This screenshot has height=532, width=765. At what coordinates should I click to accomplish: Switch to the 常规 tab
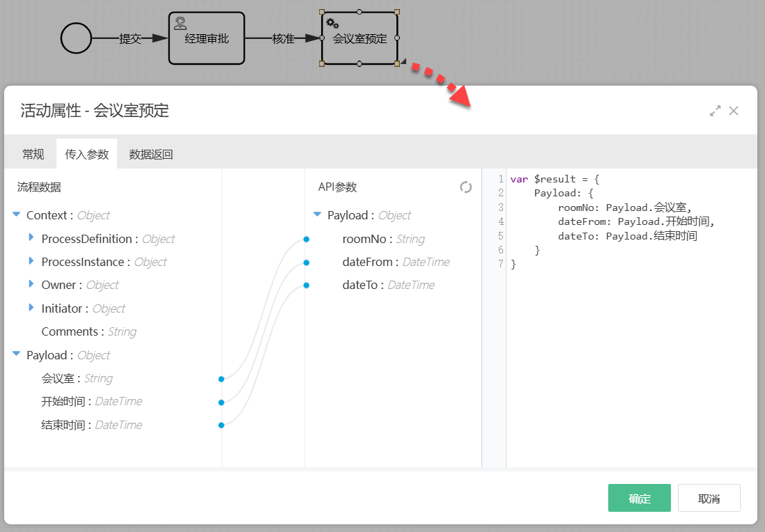(33, 155)
